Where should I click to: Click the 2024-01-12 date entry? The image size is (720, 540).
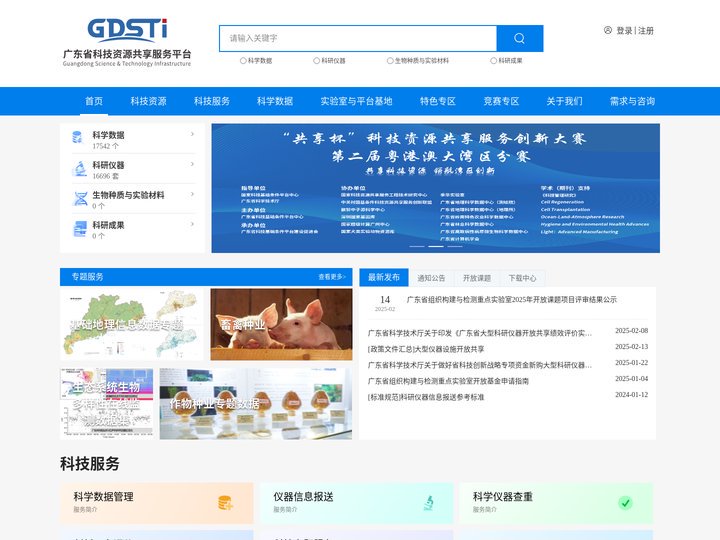tap(631, 395)
